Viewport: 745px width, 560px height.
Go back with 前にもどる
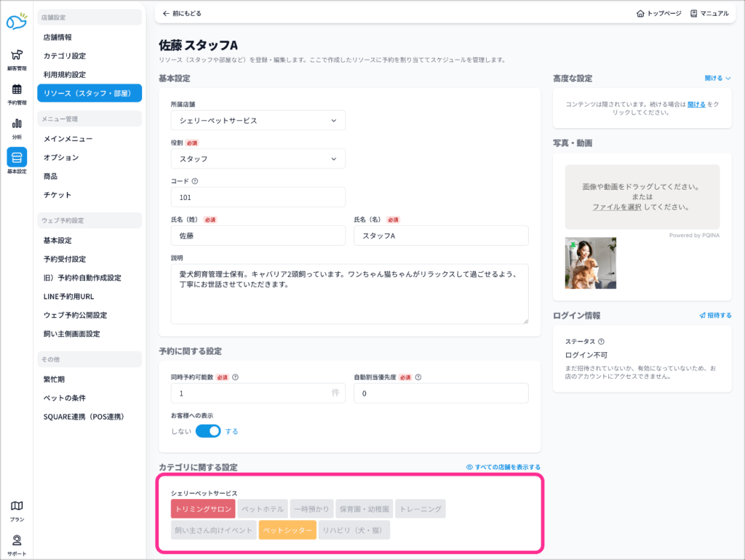pyautogui.click(x=182, y=13)
